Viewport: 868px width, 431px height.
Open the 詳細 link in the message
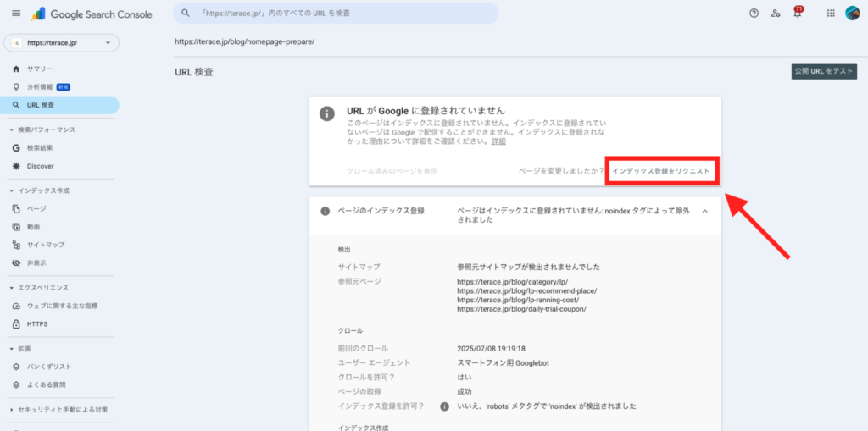click(498, 141)
